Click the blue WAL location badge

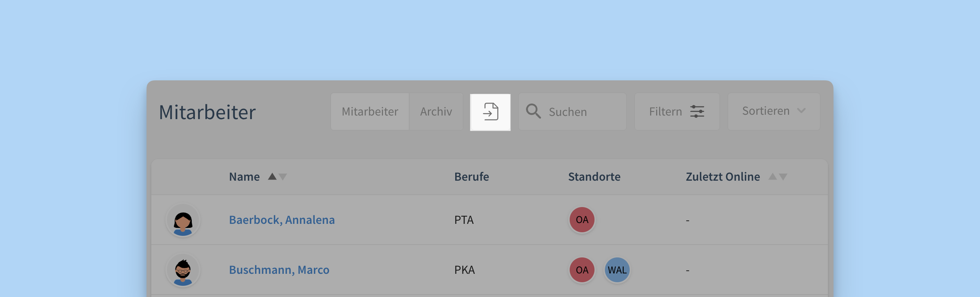[x=617, y=270]
